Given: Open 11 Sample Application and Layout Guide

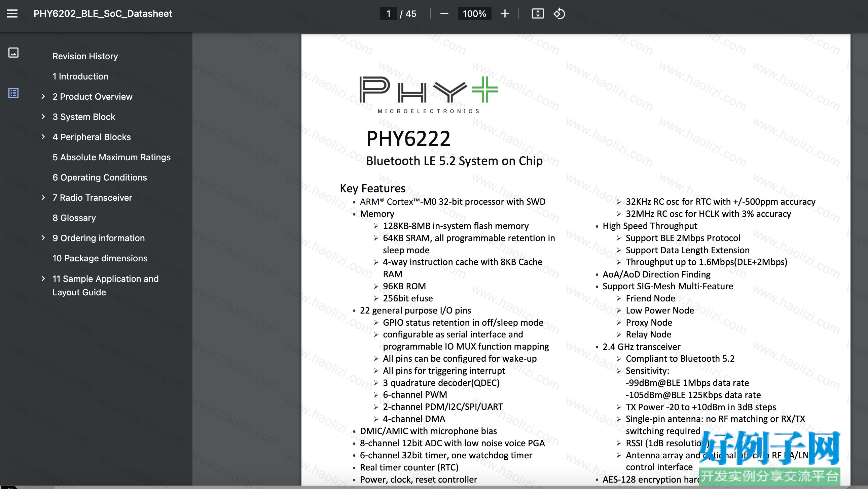Looking at the screenshot, I should [105, 285].
